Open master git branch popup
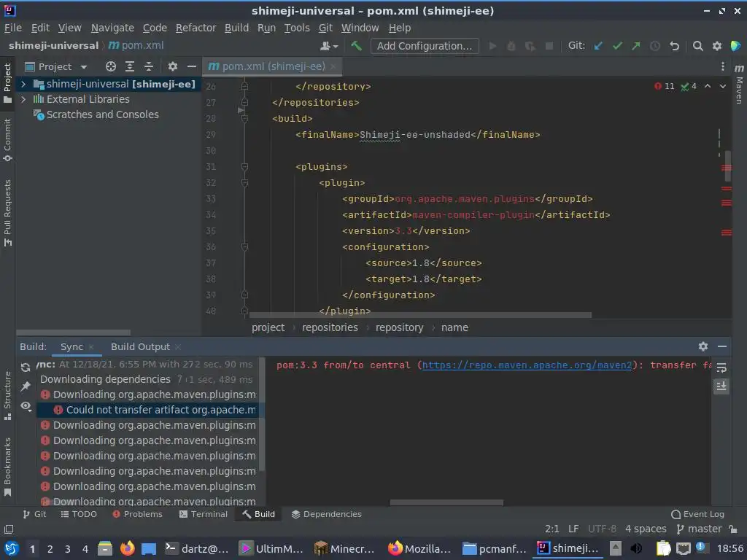 [x=699, y=529]
